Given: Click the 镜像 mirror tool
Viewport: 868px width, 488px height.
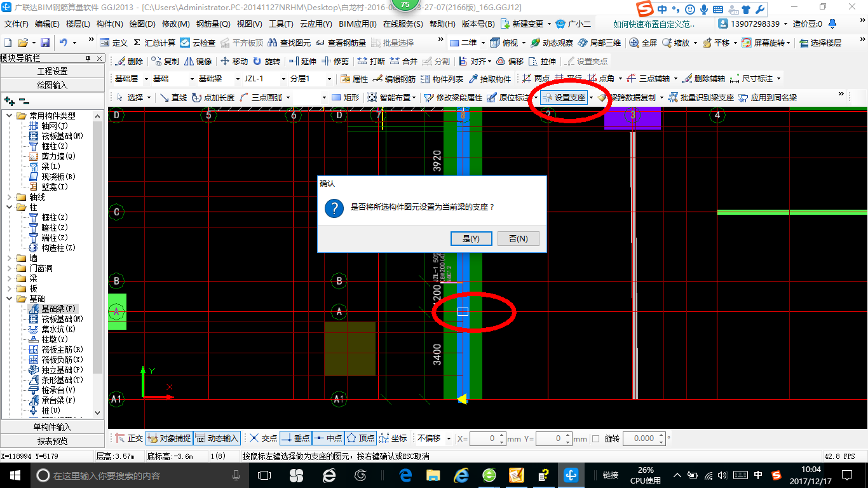Looking at the screenshot, I should click(x=198, y=62).
